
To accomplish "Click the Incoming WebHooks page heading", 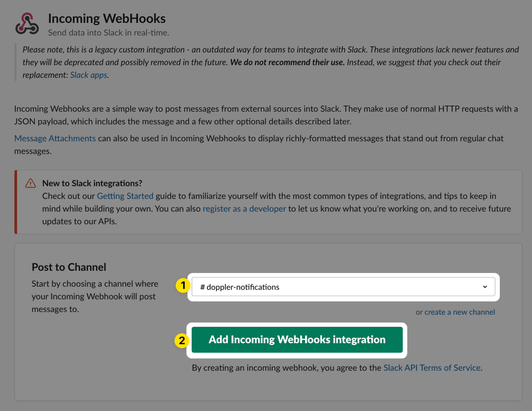I will [x=107, y=19].
